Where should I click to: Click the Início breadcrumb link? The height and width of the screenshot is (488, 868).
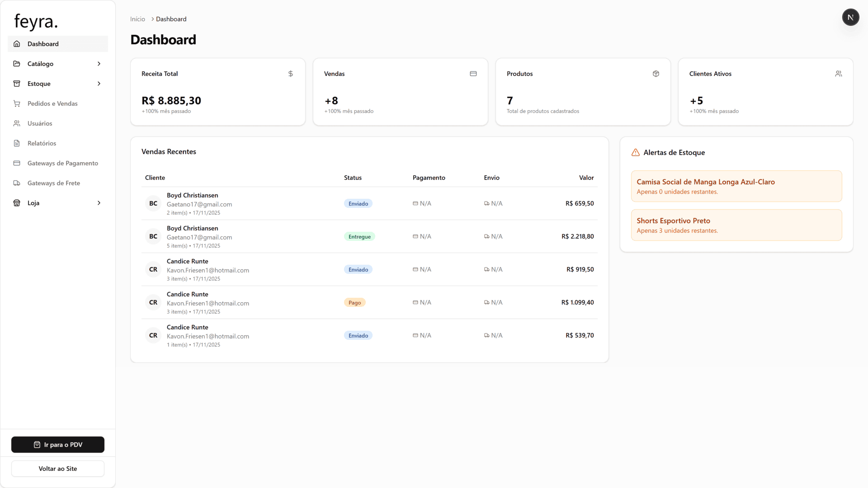(x=137, y=19)
